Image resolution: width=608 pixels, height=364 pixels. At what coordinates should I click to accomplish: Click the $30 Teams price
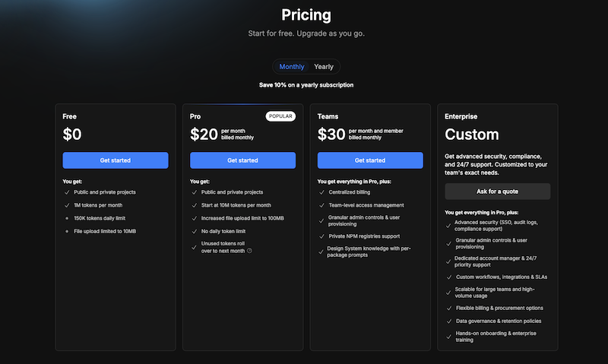point(331,135)
